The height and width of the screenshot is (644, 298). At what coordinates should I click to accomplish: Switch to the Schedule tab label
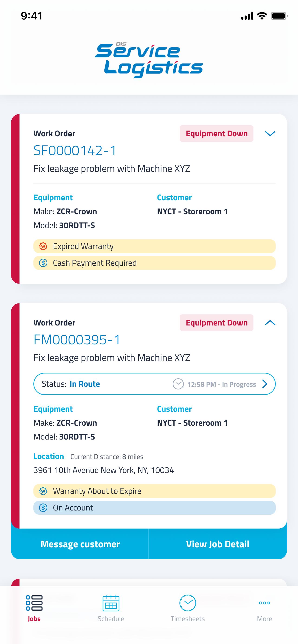tap(111, 618)
